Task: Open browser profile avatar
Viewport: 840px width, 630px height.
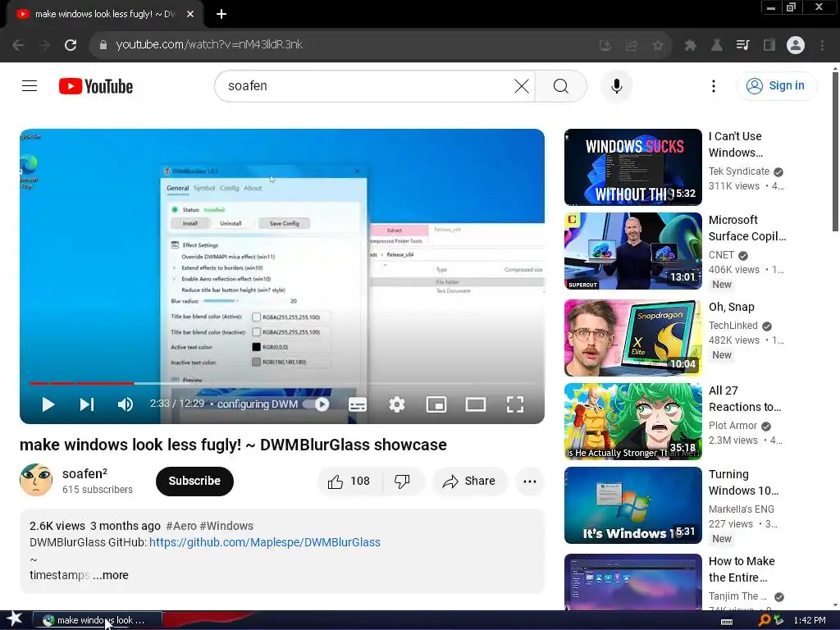Action: [x=796, y=45]
